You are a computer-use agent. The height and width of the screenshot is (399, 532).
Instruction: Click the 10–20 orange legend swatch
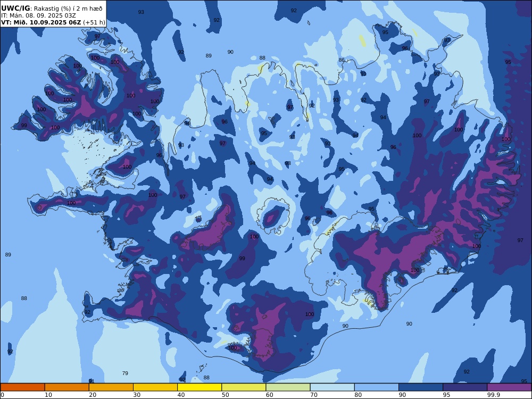click(67, 387)
